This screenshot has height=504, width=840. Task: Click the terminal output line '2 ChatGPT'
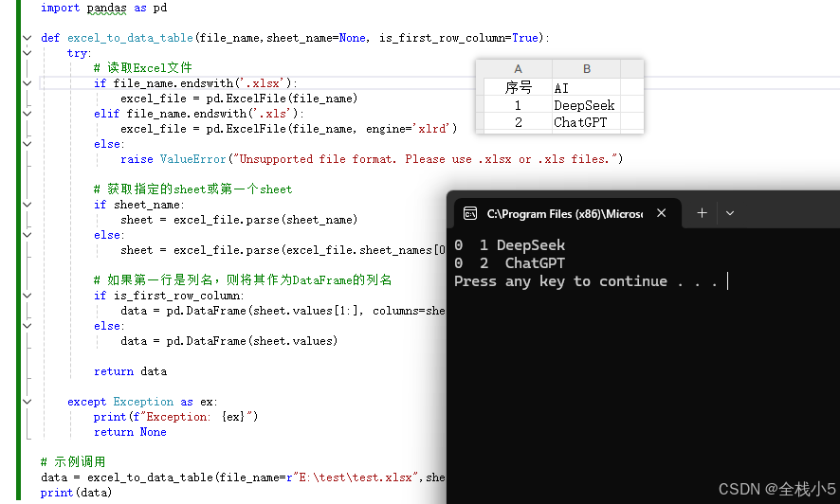[509, 263]
